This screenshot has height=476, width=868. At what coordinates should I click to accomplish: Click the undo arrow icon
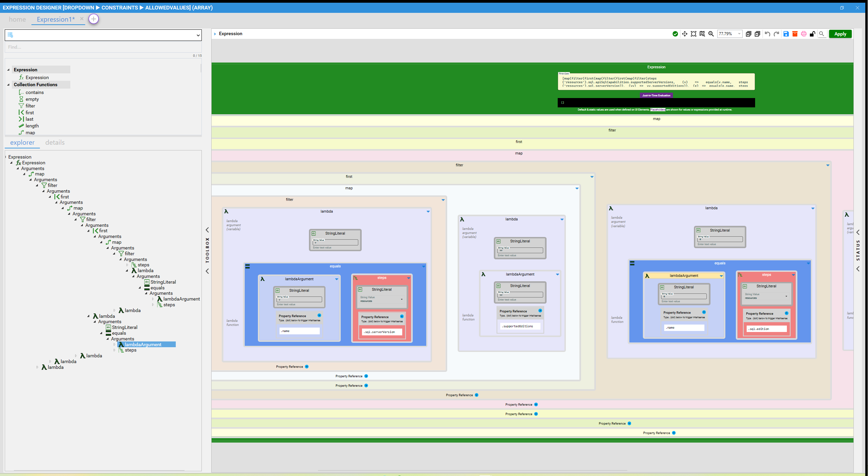[768, 34]
